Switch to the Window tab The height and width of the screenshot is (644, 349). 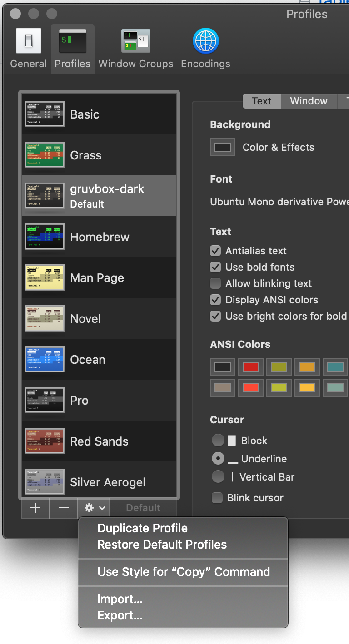309,101
